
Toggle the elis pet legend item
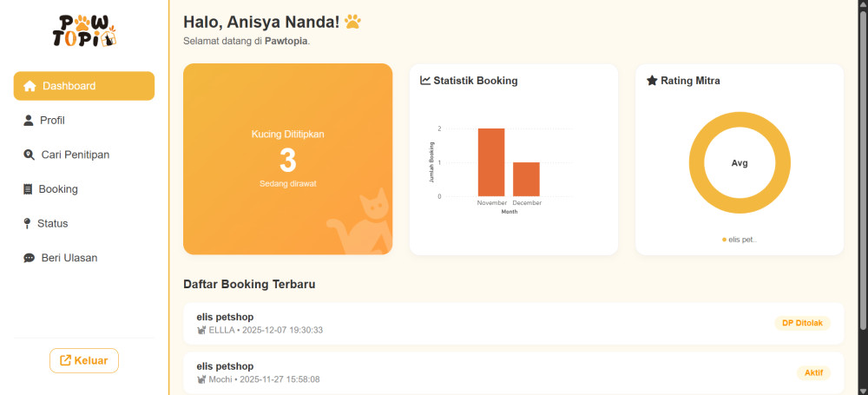pos(740,239)
